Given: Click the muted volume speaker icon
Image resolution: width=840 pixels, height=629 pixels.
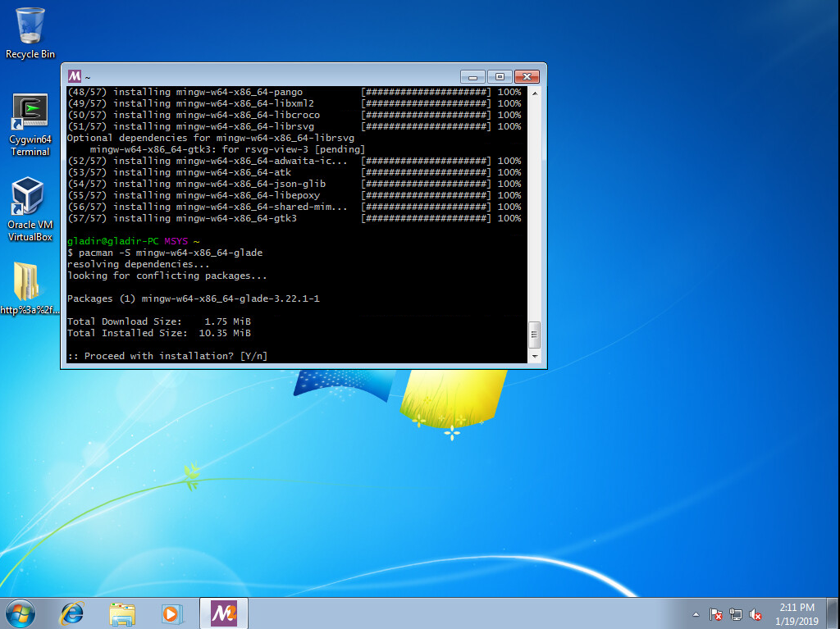Looking at the screenshot, I should [756, 614].
